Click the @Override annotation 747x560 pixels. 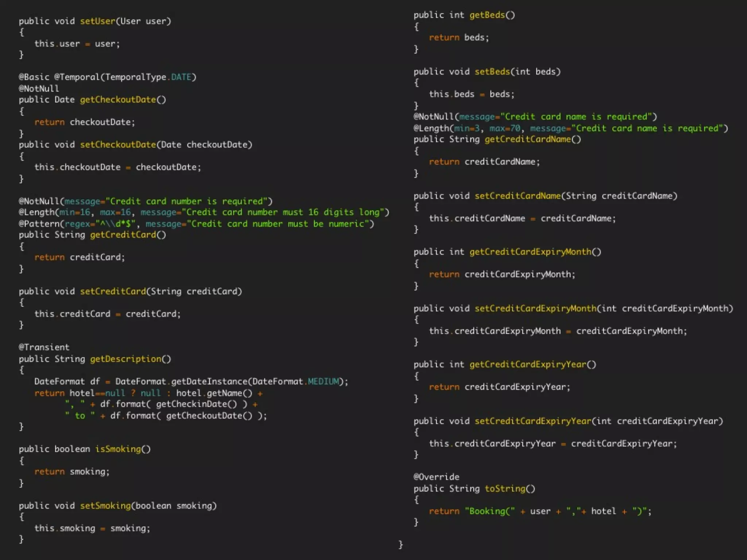click(436, 477)
